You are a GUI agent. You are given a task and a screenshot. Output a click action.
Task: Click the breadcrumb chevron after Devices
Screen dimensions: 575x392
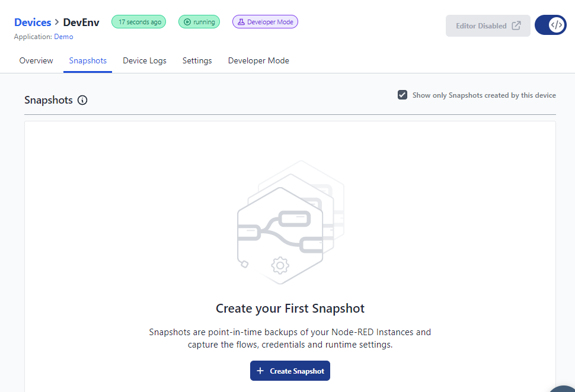57,22
